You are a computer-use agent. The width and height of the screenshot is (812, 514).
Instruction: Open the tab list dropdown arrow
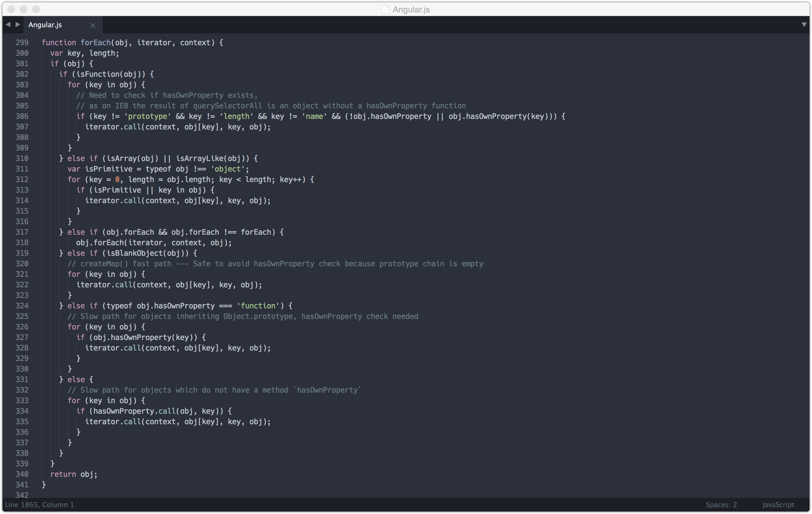coord(804,25)
